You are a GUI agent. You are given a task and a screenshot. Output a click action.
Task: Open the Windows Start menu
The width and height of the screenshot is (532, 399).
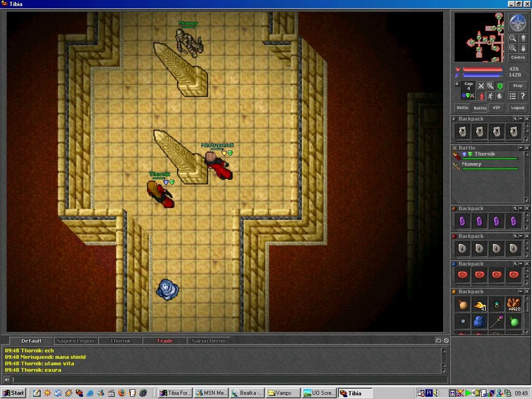(13, 393)
